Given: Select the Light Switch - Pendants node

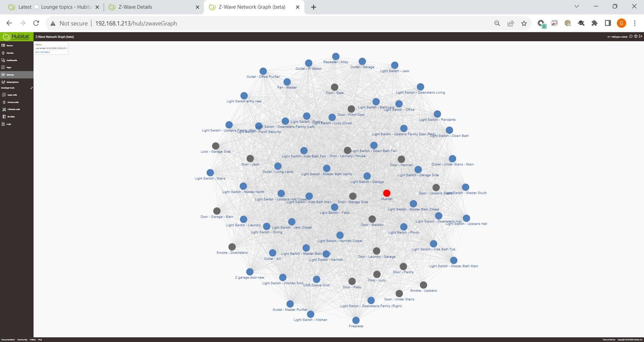Looking at the screenshot, I should (437, 114).
